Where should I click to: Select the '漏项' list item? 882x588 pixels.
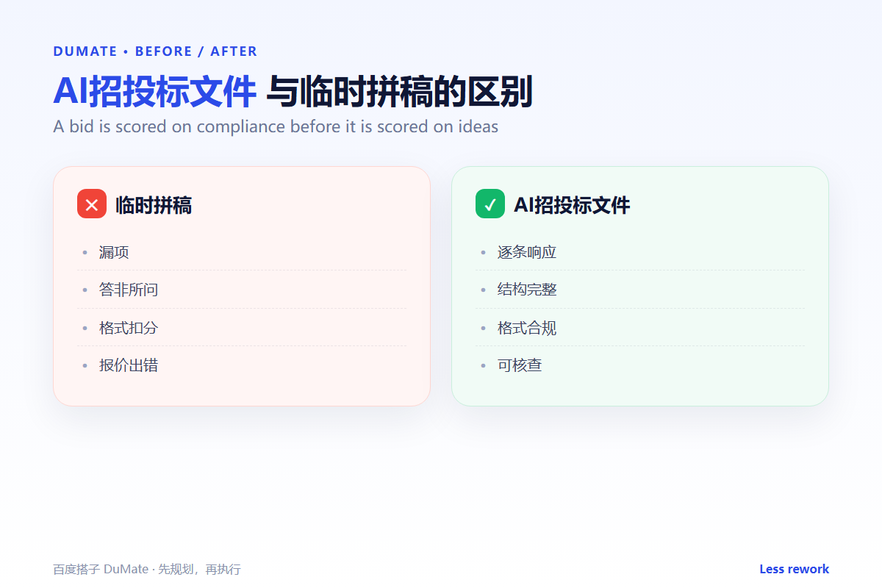coord(242,252)
